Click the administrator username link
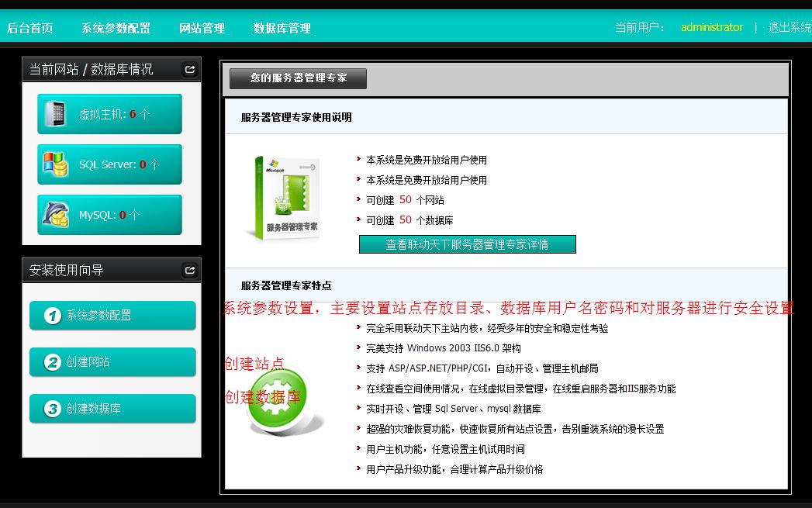 [x=711, y=26]
